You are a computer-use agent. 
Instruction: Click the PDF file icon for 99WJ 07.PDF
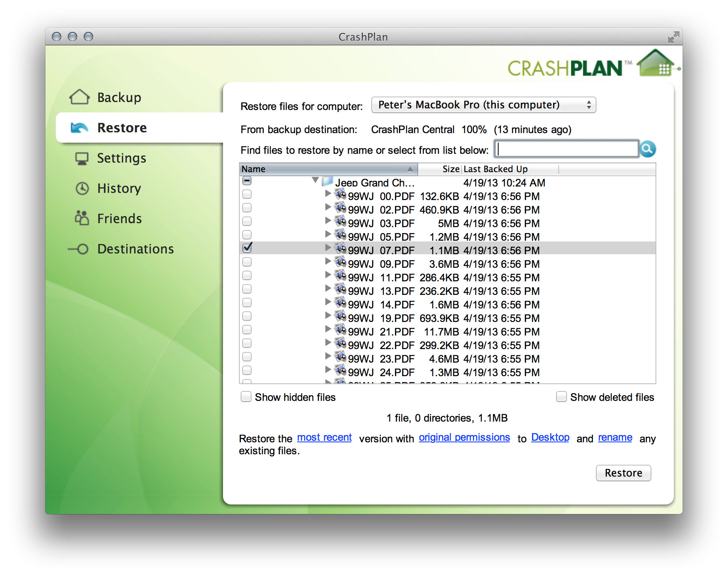[340, 248]
